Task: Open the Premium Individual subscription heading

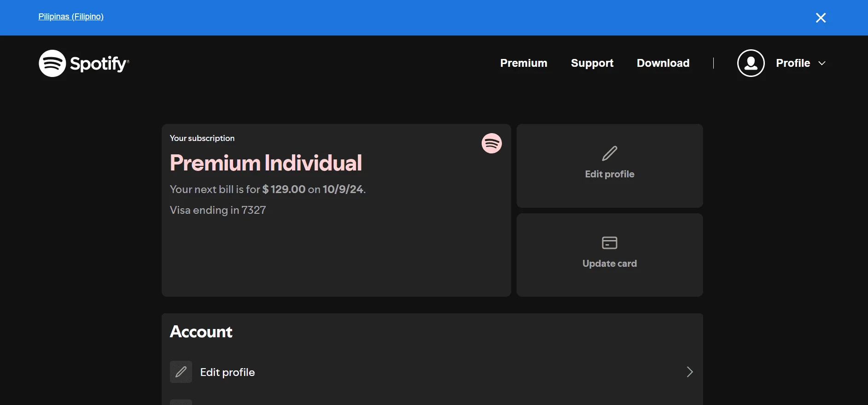Action: pos(266,163)
